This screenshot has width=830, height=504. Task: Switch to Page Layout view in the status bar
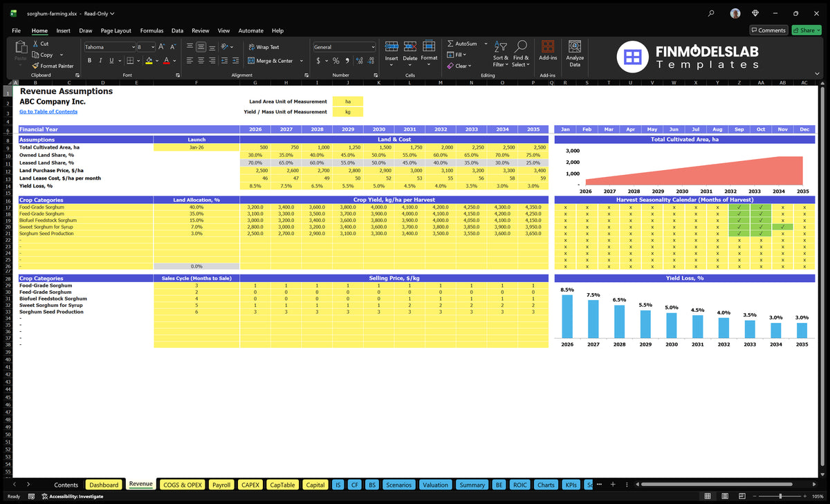(723, 496)
